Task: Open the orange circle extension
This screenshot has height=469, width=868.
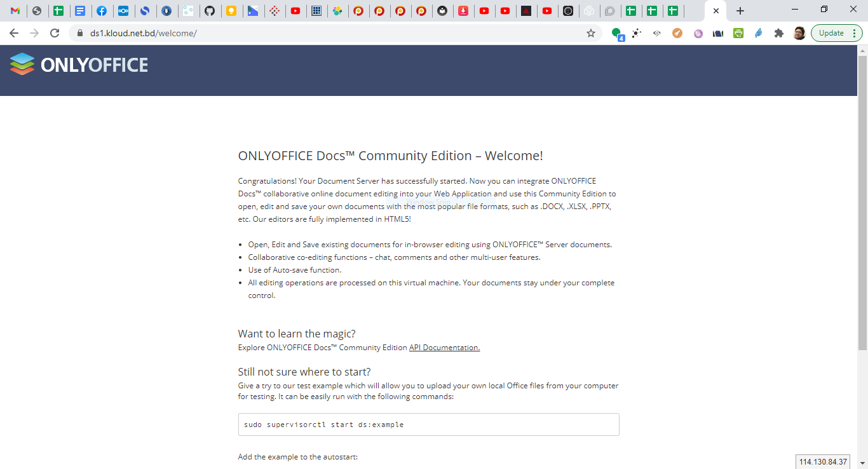Action: tap(677, 33)
